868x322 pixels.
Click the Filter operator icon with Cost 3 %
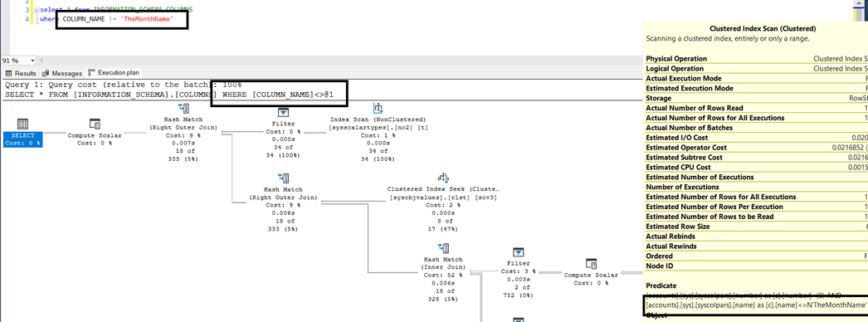518,253
